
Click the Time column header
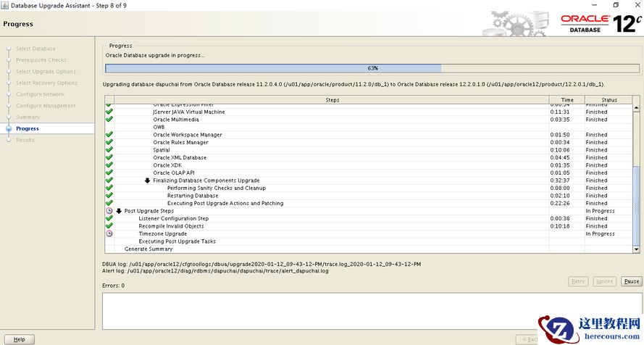[566, 100]
